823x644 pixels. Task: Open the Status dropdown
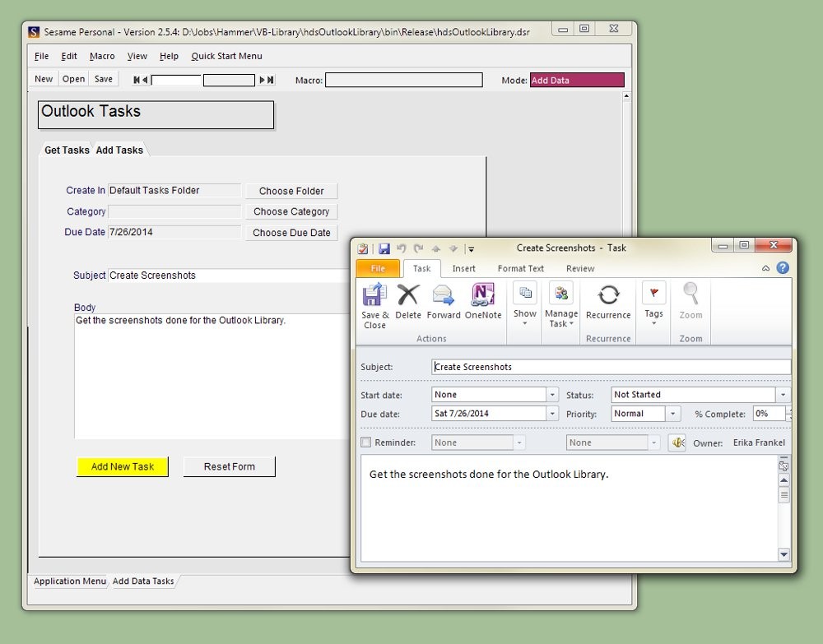pyautogui.click(x=783, y=394)
